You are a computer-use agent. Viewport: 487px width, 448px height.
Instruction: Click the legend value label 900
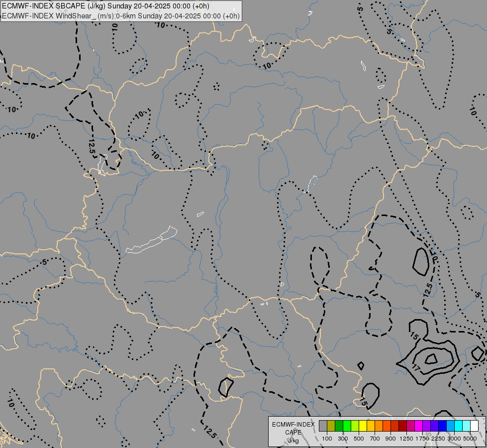coord(390,439)
